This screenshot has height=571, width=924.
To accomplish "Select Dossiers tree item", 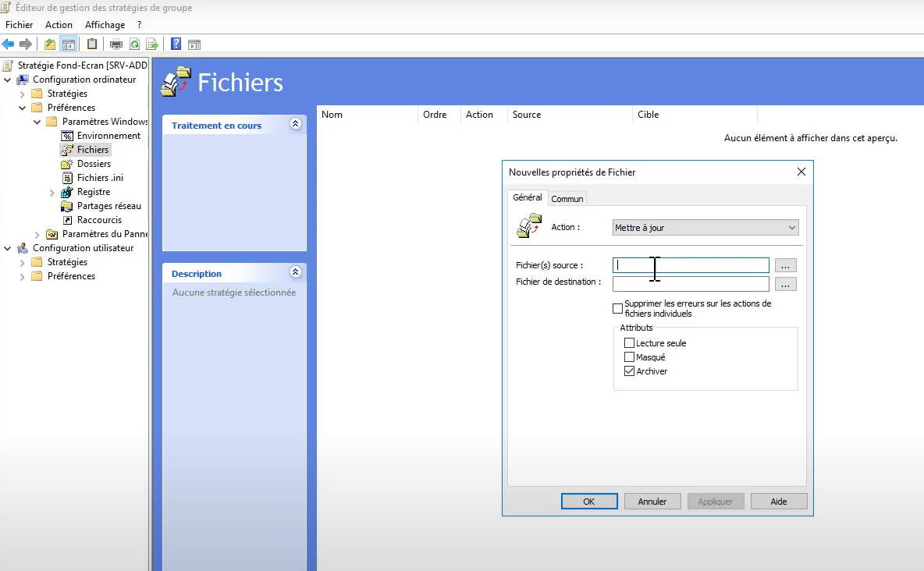I will coord(94,164).
